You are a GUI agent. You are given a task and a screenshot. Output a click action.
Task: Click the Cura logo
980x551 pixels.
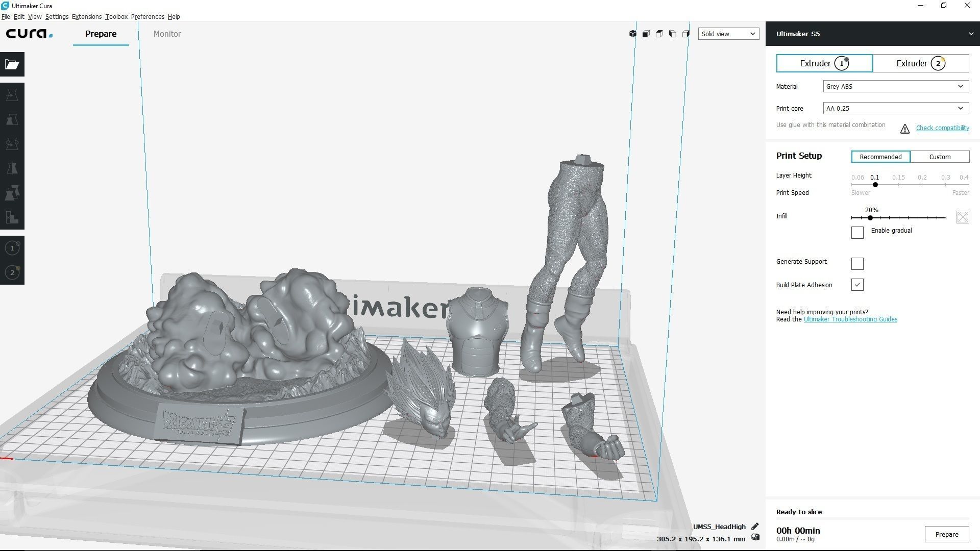click(29, 34)
